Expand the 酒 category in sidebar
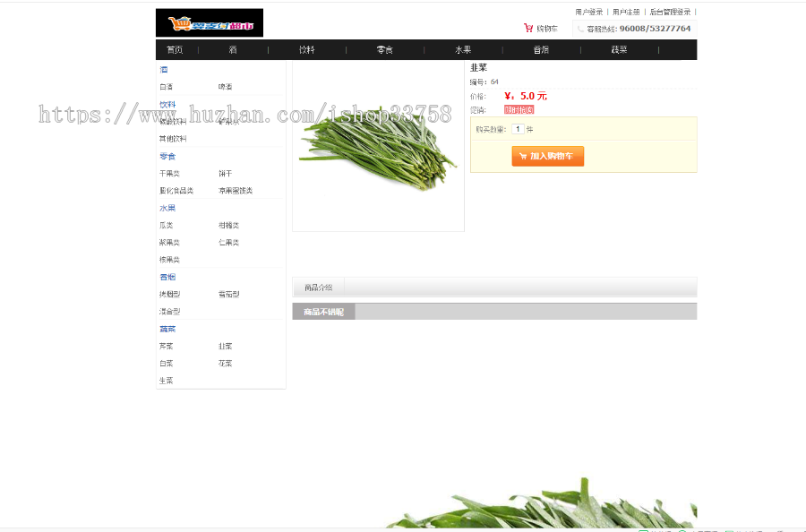 tap(164, 69)
